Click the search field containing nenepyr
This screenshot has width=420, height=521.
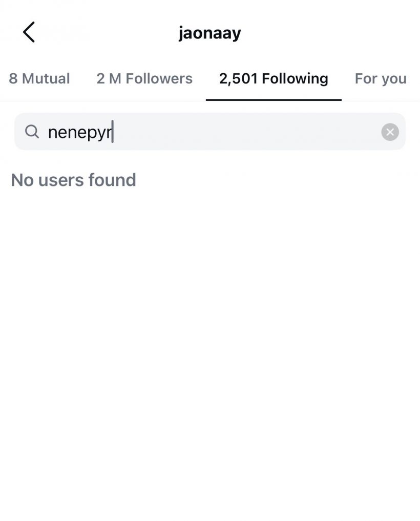click(x=209, y=132)
